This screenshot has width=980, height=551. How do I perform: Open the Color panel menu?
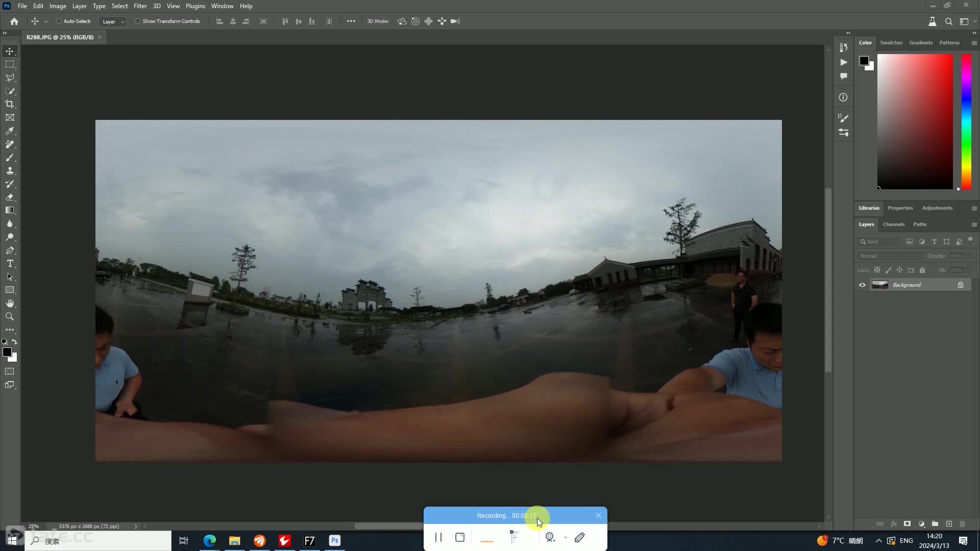[974, 43]
